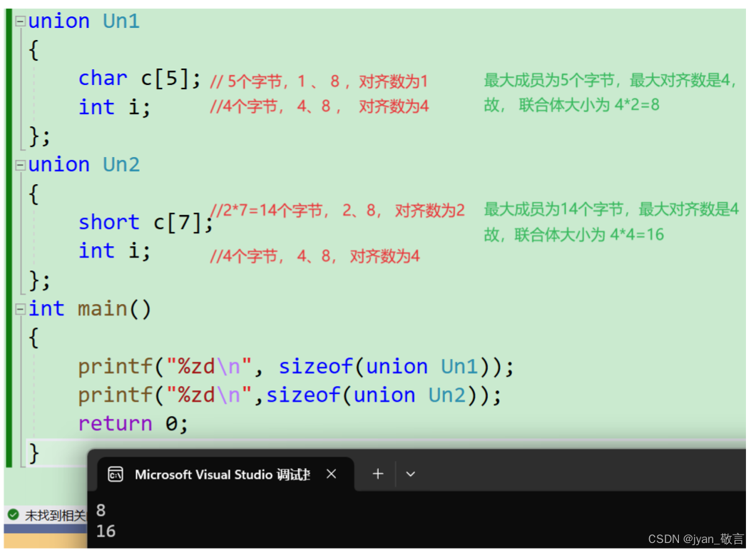
Task: Collapse the union Un1 code block
Action: 20,21
